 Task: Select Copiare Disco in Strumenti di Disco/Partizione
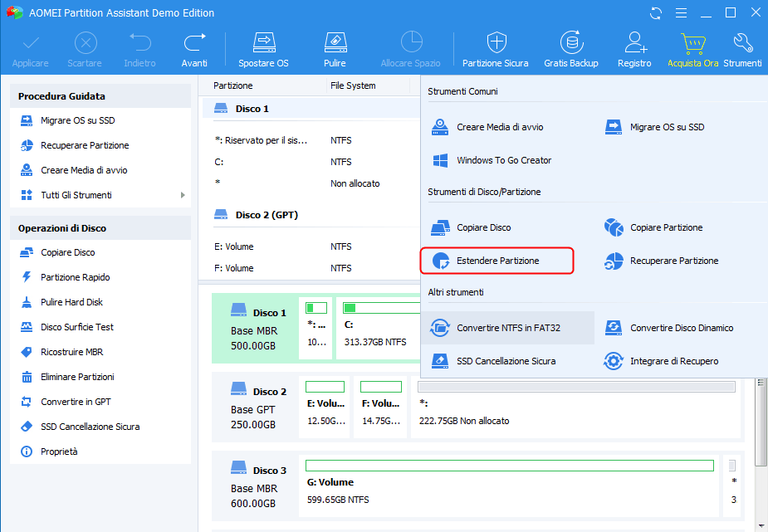pos(472,227)
